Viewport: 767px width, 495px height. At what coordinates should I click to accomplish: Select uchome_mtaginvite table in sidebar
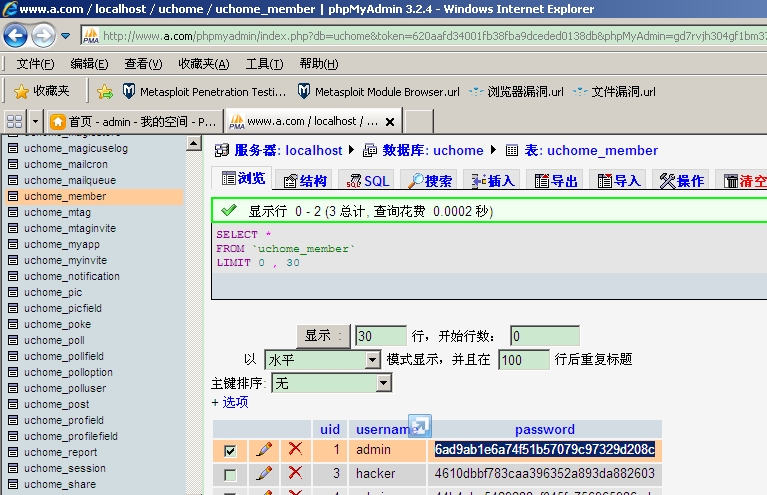[70, 228]
